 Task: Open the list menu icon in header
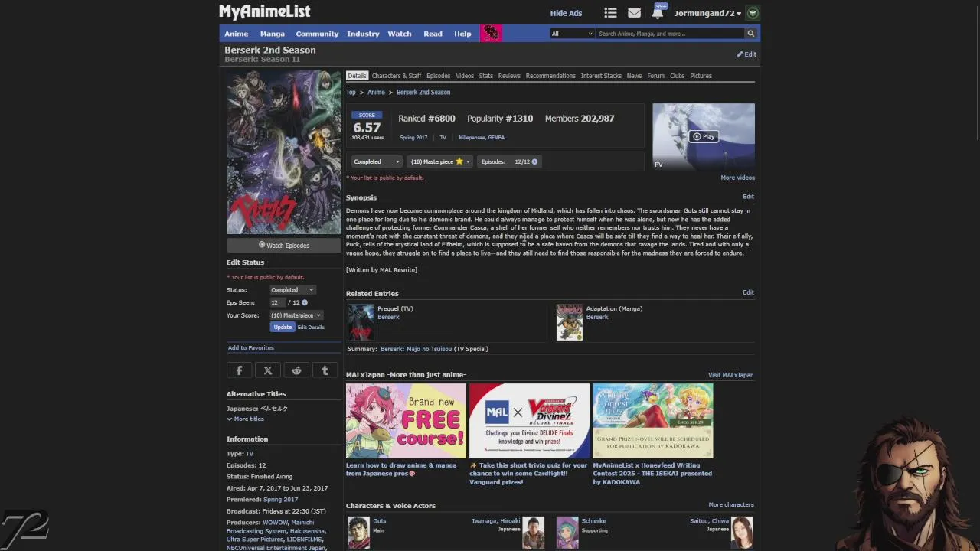pos(610,13)
